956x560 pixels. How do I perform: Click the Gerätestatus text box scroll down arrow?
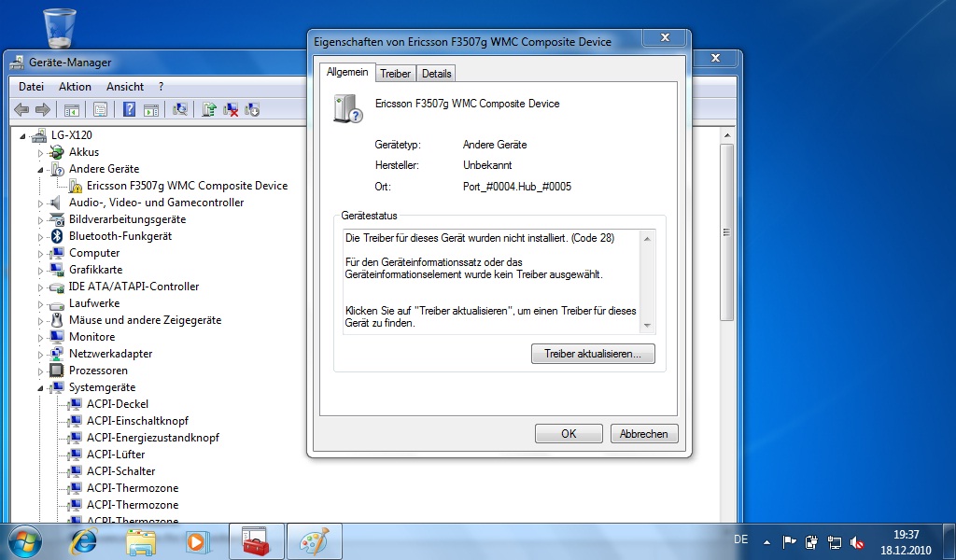pos(648,326)
